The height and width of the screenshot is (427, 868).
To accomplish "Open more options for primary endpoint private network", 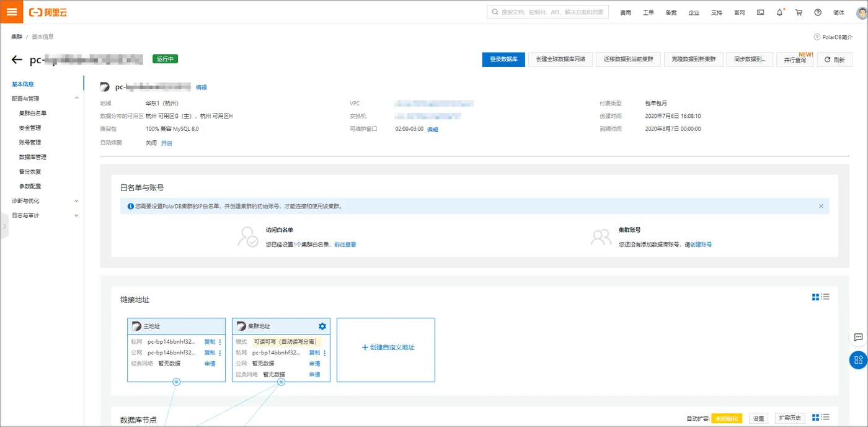I will coord(219,342).
